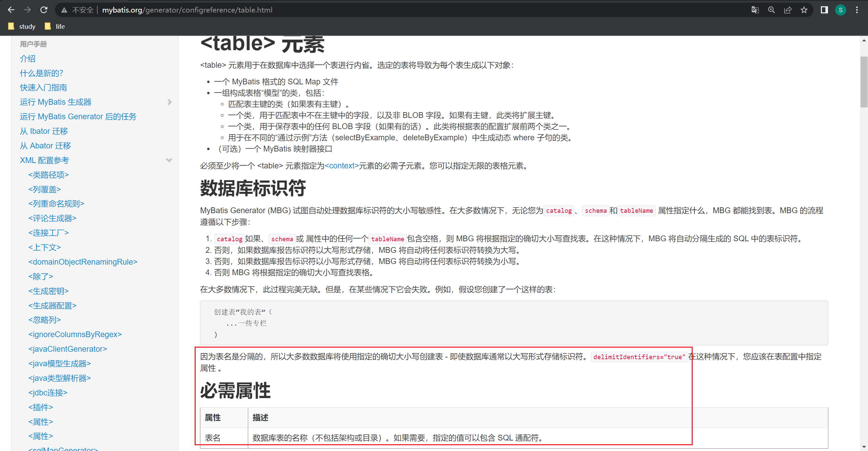Open the 快速入门指南 sidebar link
This screenshot has height=451, width=868.
point(43,87)
